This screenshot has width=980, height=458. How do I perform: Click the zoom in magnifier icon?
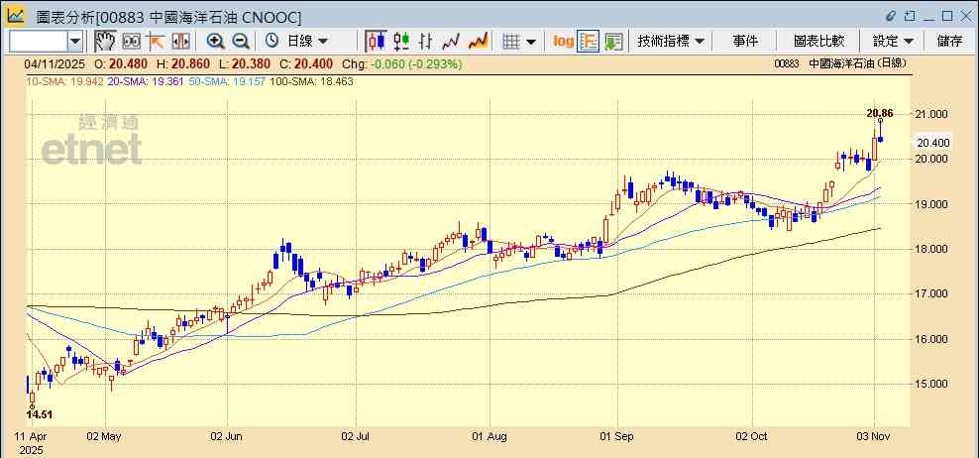click(x=215, y=41)
